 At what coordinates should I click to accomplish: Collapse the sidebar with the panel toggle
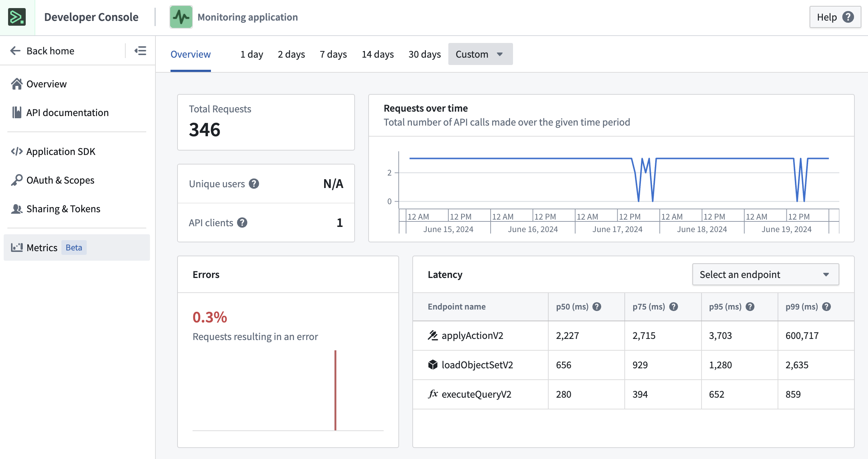pos(140,51)
